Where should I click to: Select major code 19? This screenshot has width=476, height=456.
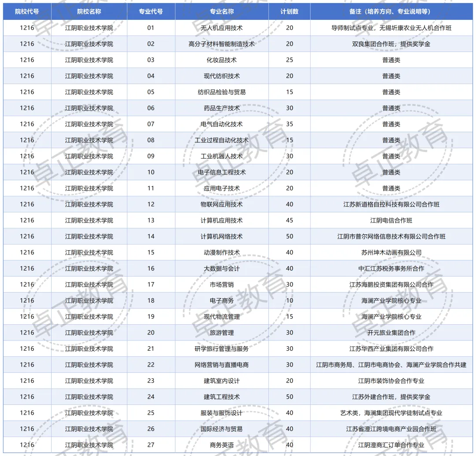(151, 317)
